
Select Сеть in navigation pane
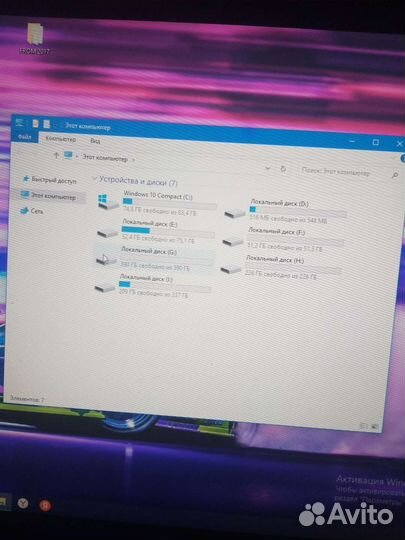point(32,211)
